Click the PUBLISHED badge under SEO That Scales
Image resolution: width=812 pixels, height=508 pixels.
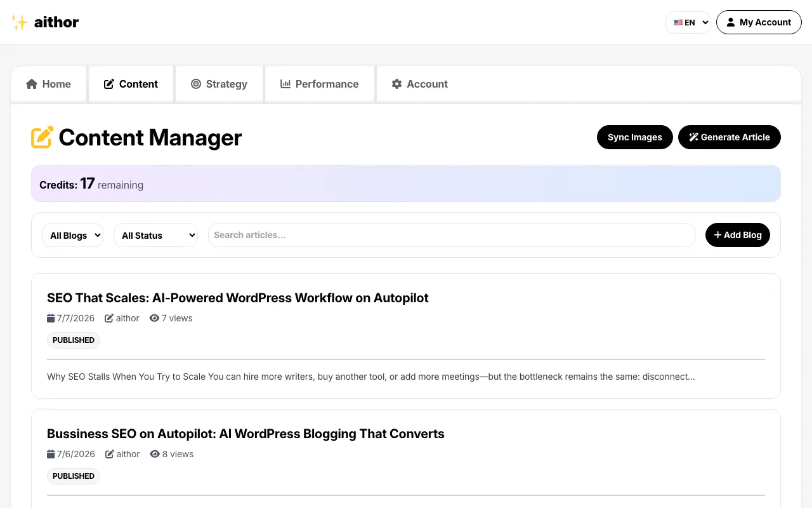coord(74,340)
